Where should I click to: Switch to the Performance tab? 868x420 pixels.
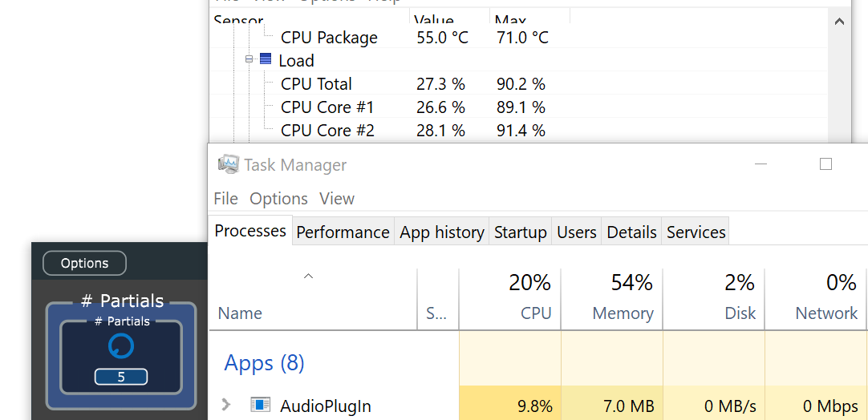point(343,232)
